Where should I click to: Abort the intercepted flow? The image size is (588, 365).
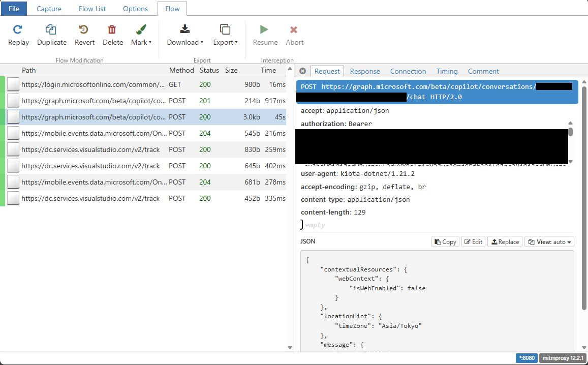click(x=294, y=35)
